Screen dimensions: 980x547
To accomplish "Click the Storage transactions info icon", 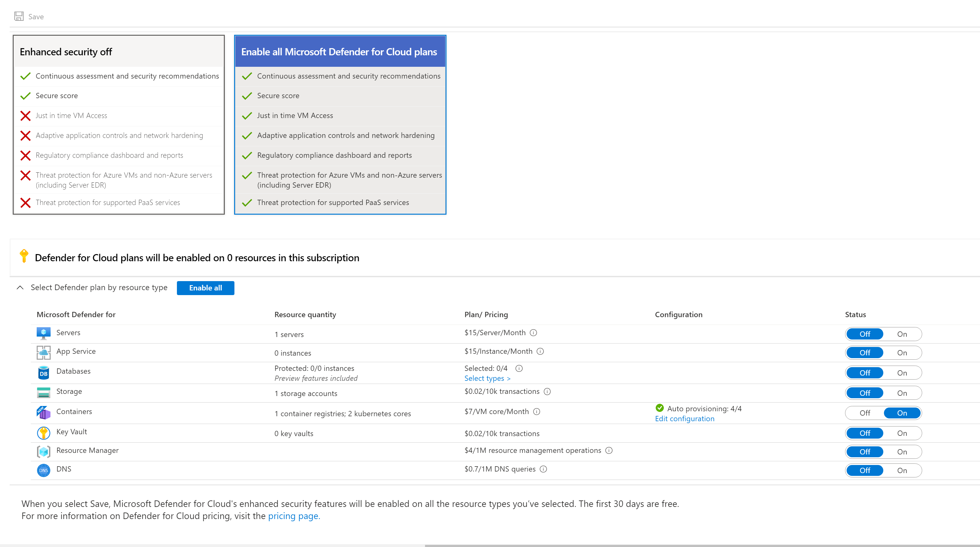I will (x=547, y=391).
